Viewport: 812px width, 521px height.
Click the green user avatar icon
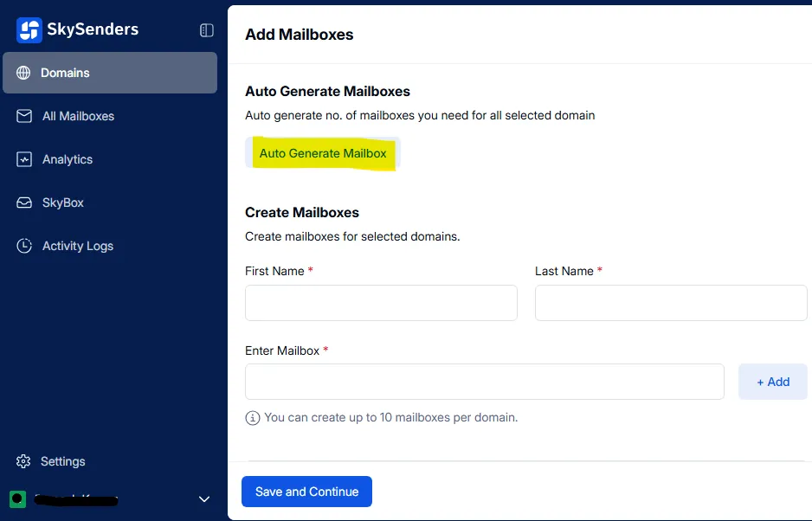point(17,498)
